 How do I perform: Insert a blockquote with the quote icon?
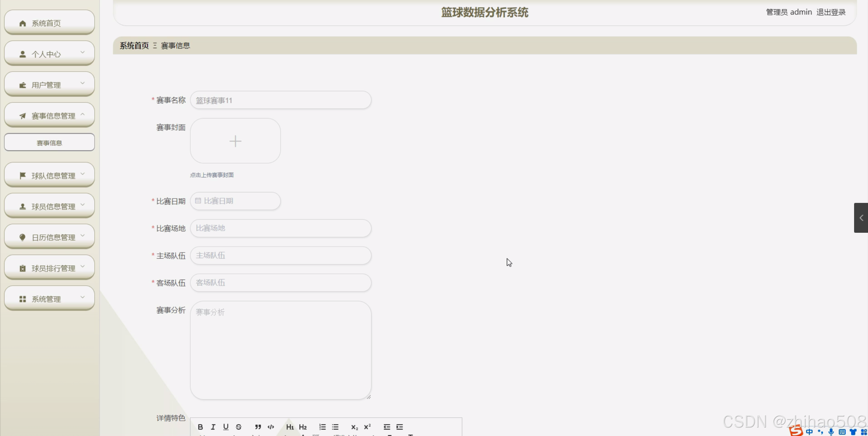pos(258,427)
